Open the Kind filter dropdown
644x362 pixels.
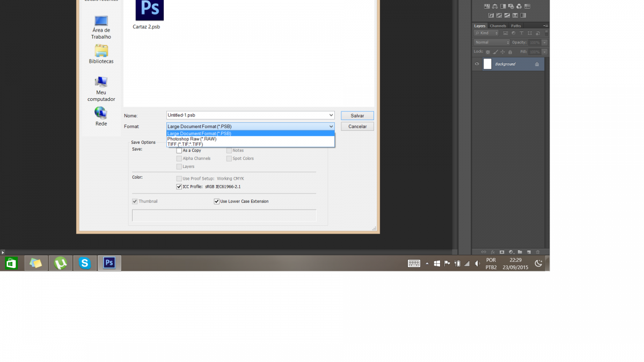click(x=486, y=33)
